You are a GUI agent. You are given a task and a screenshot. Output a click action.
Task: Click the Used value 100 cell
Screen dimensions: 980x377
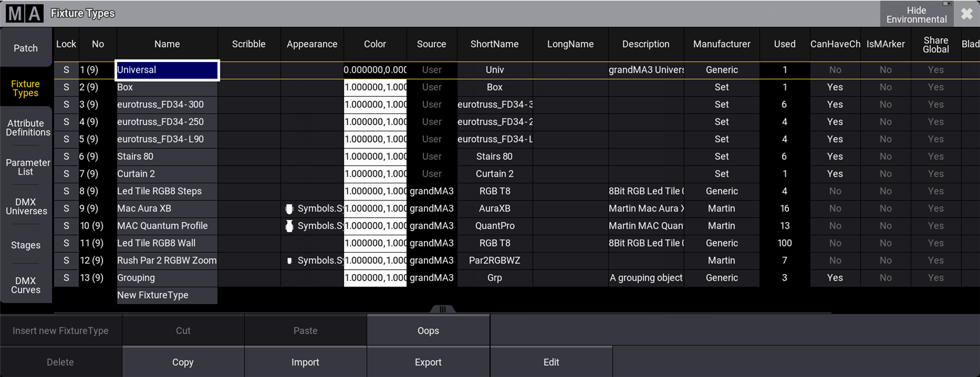[x=785, y=243]
